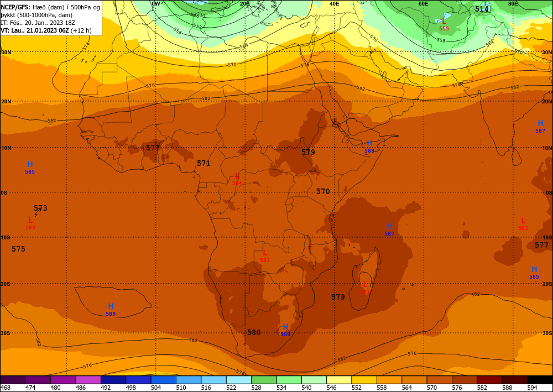Pick the yellow legend swatch beginning at 546
The width and height of the screenshot is (553, 392).
pos(339,380)
